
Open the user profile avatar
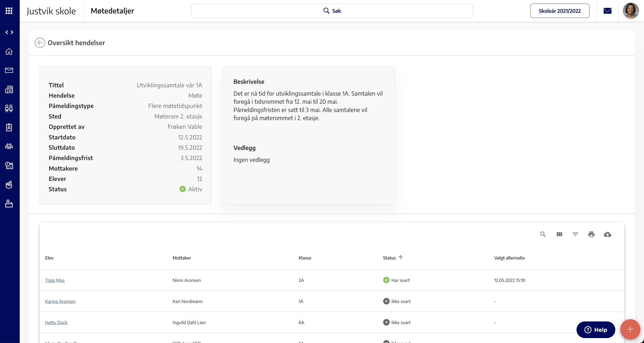tap(631, 11)
